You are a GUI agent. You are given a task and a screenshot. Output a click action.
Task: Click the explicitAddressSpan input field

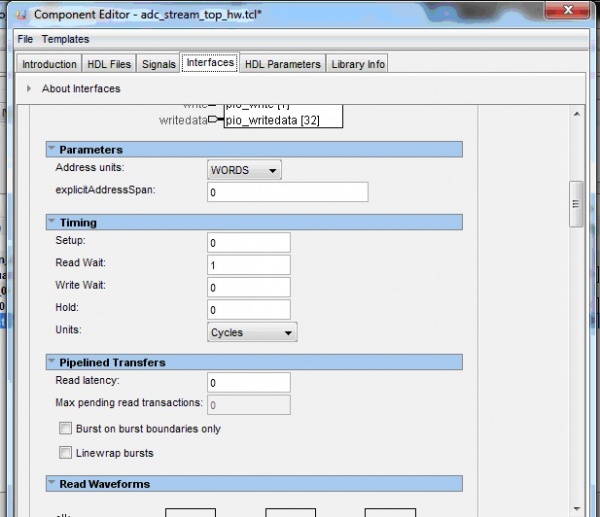[287, 192]
